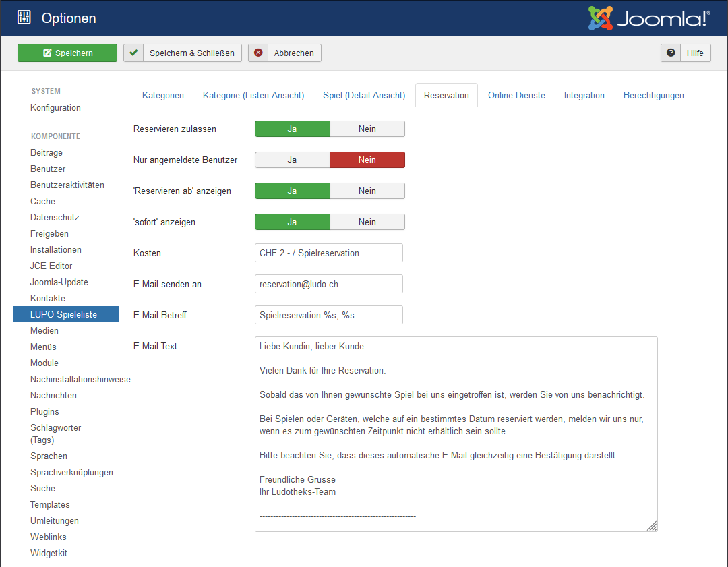Set Reservieren zulassen to Nein
The width and height of the screenshot is (728, 567).
click(x=367, y=129)
